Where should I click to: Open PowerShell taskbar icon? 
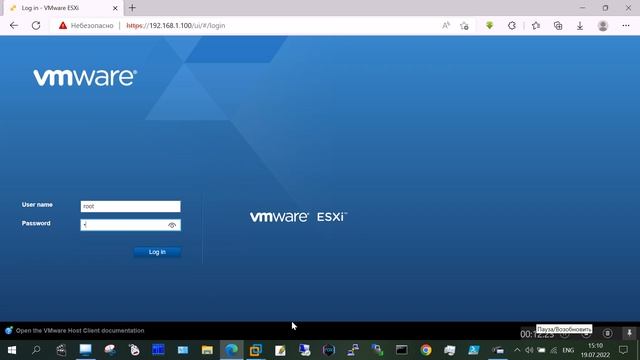point(474,350)
